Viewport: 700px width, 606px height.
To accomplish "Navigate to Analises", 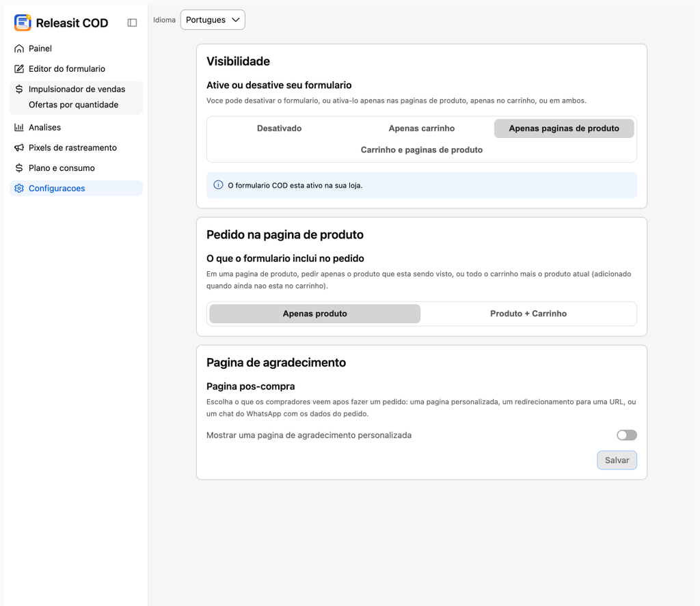I will coord(76,127).
